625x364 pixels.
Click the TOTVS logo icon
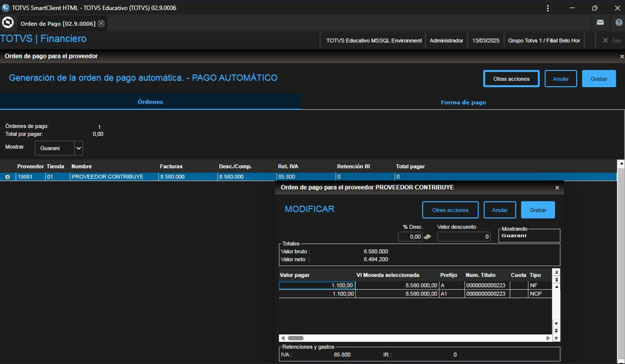(8, 23)
